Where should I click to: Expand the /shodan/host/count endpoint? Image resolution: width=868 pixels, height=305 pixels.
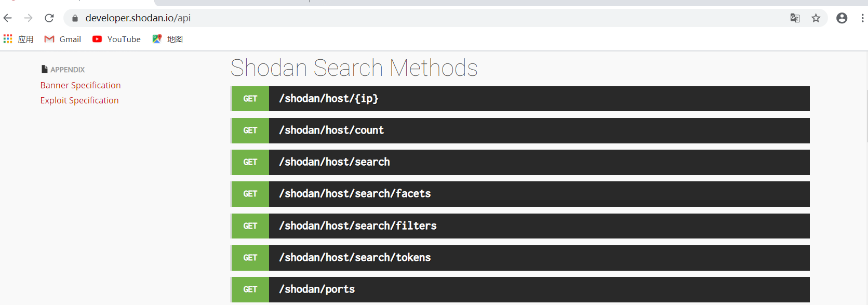click(519, 130)
